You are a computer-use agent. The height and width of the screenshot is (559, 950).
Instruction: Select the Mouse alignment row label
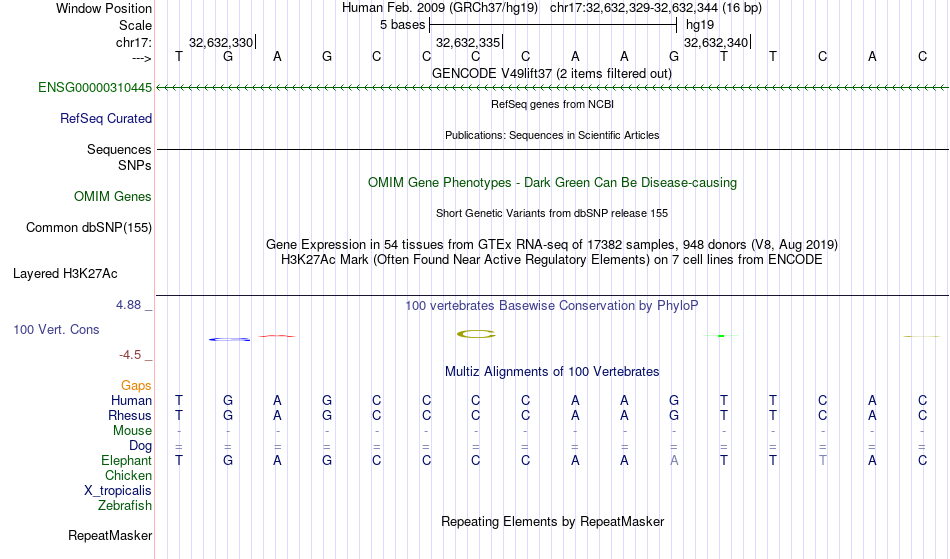[x=132, y=431]
